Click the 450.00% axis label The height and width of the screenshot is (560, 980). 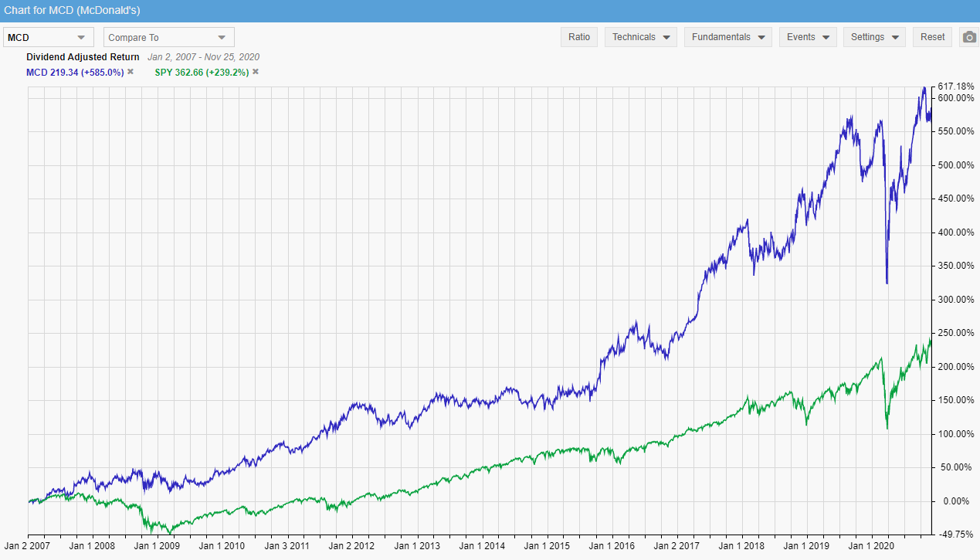pos(955,199)
